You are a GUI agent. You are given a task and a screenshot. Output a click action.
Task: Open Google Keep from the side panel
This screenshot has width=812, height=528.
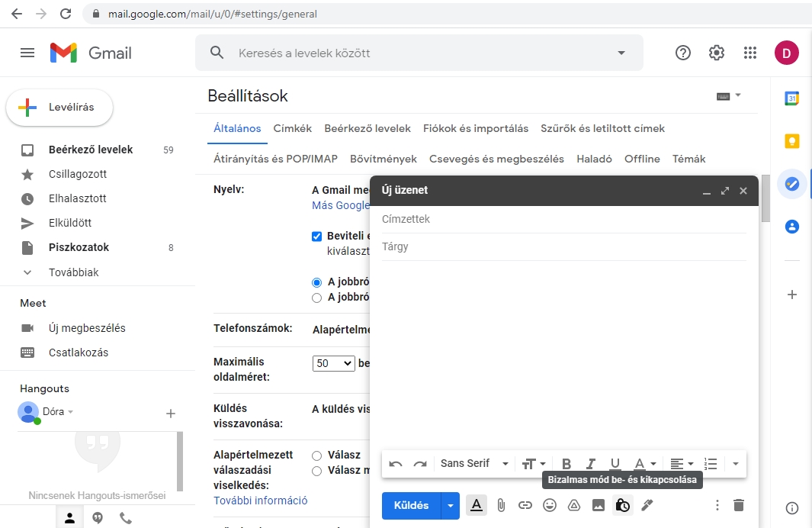tap(792, 141)
